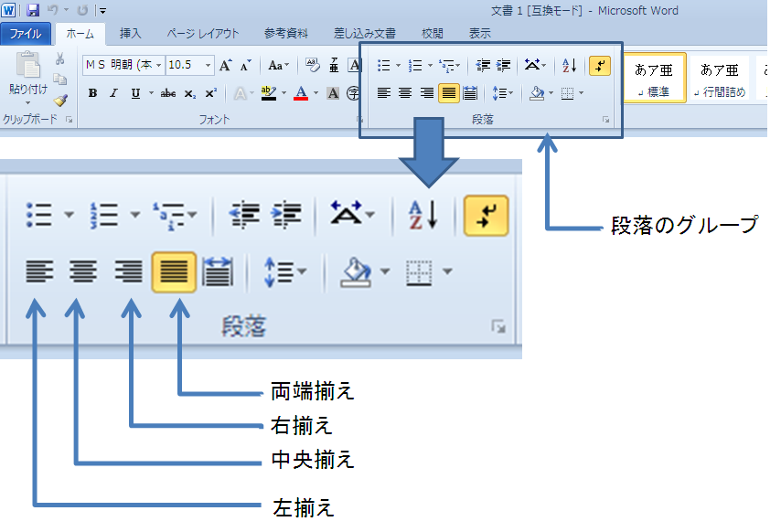Click the Decrease Indent icon

[x=482, y=65]
